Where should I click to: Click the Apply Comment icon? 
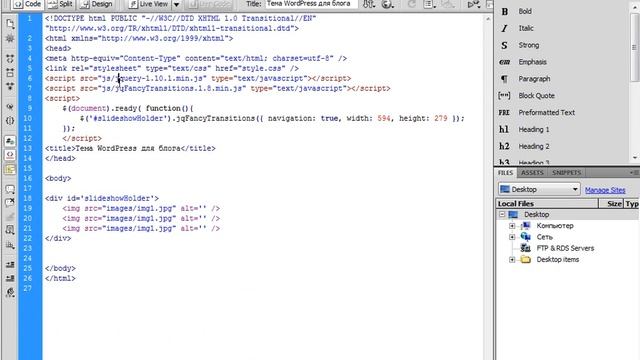coord(10,189)
